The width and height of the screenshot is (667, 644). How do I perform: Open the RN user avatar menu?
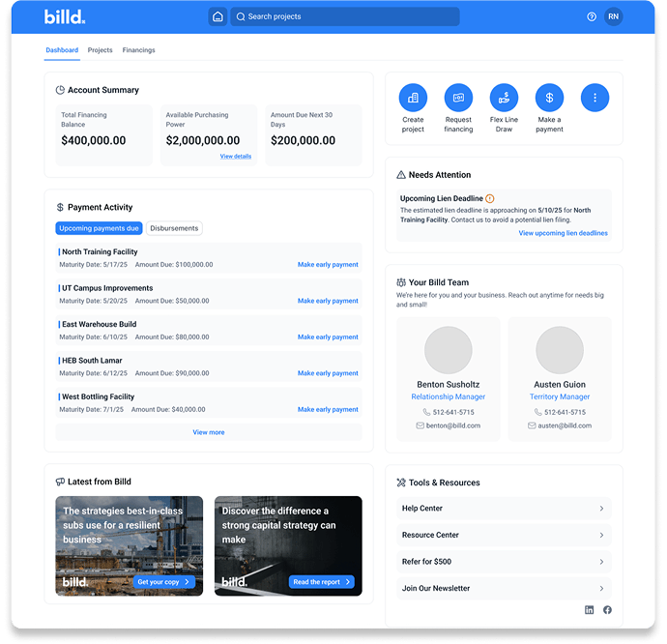pos(614,16)
